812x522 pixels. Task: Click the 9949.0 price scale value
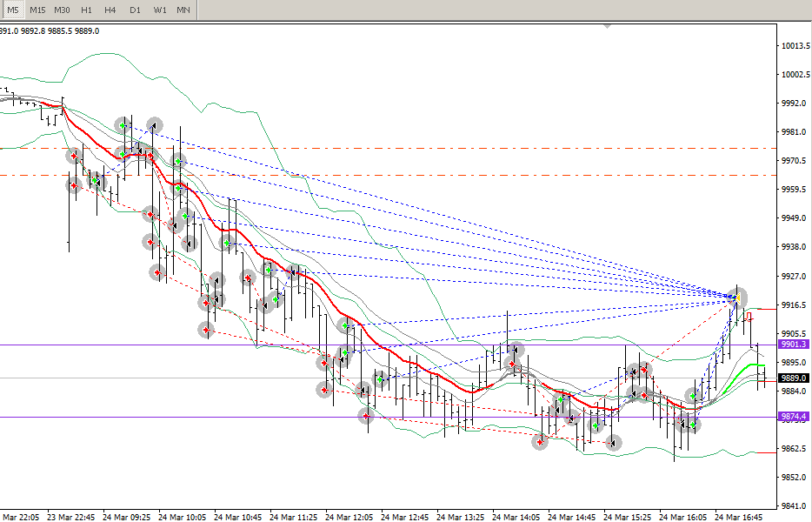pyautogui.click(x=794, y=218)
